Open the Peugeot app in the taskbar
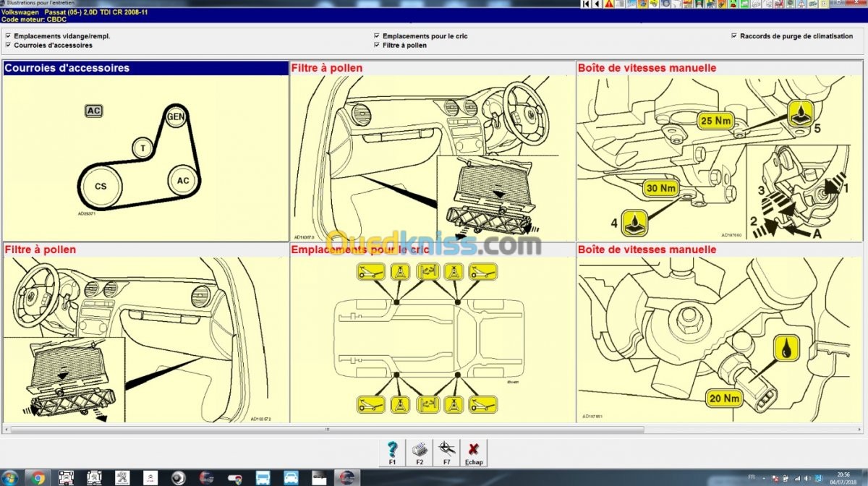This screenshot has width=868, height=486. [x=122, y=478]
